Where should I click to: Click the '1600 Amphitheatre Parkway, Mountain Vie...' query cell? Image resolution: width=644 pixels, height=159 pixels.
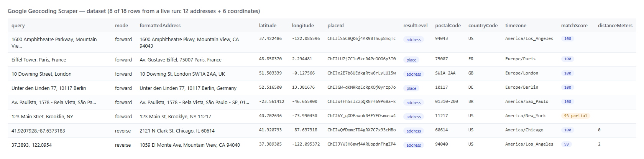click(x=54, y=42)
